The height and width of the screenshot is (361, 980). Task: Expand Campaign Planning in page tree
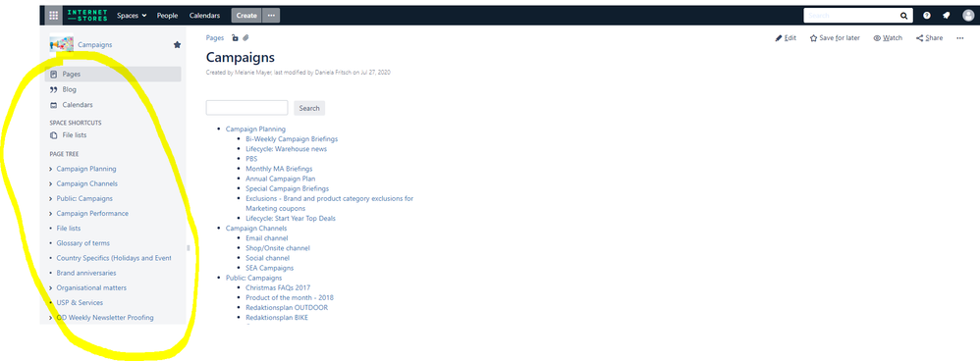coord(51,170)
